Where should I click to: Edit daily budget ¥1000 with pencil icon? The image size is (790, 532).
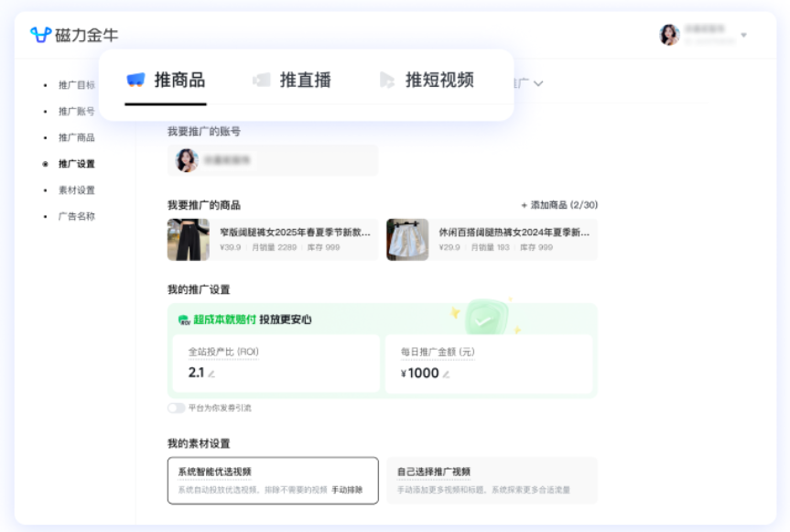447,374
